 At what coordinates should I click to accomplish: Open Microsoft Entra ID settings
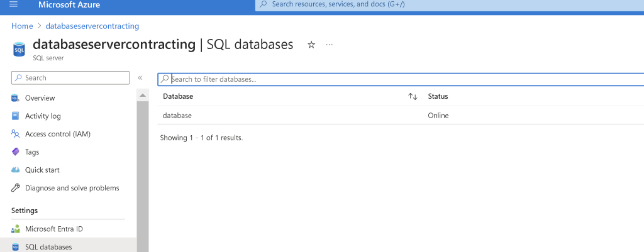(54, 229)
